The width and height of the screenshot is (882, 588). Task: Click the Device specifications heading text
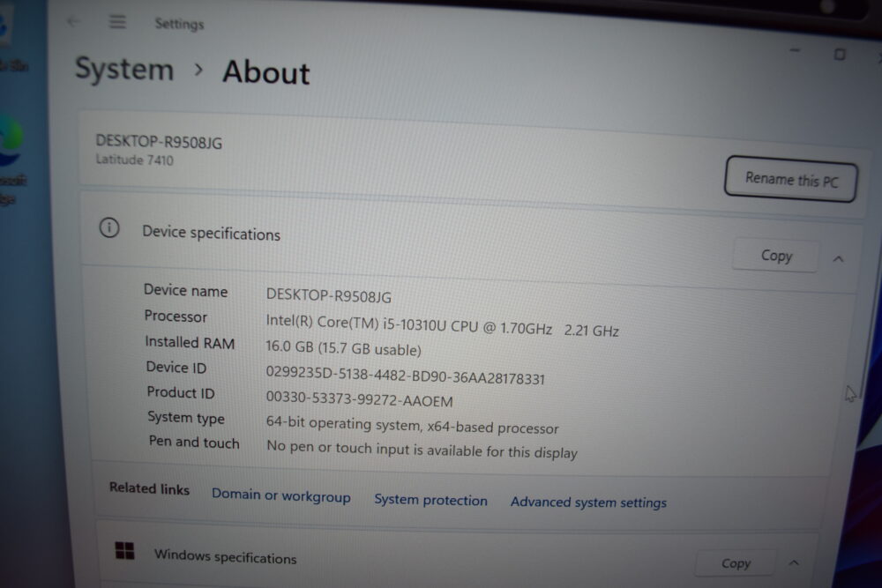211,233
